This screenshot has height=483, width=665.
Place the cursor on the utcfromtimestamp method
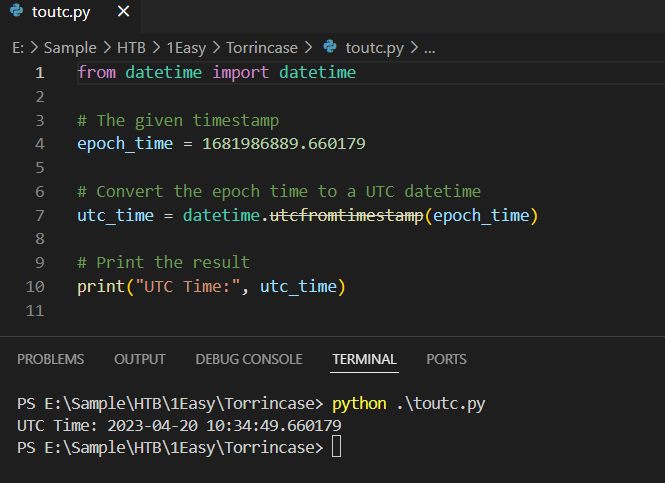pos(346,216)
